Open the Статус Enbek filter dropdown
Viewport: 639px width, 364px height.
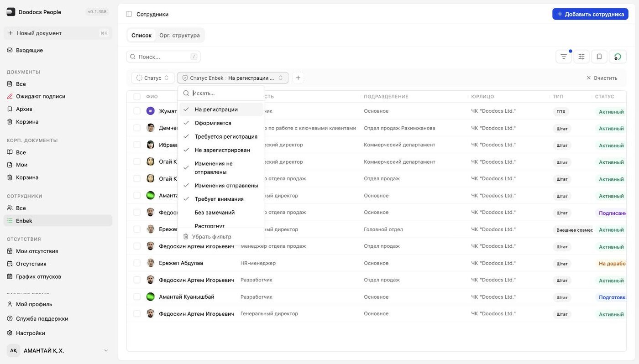pyautogui.click(x=233, y=78)
